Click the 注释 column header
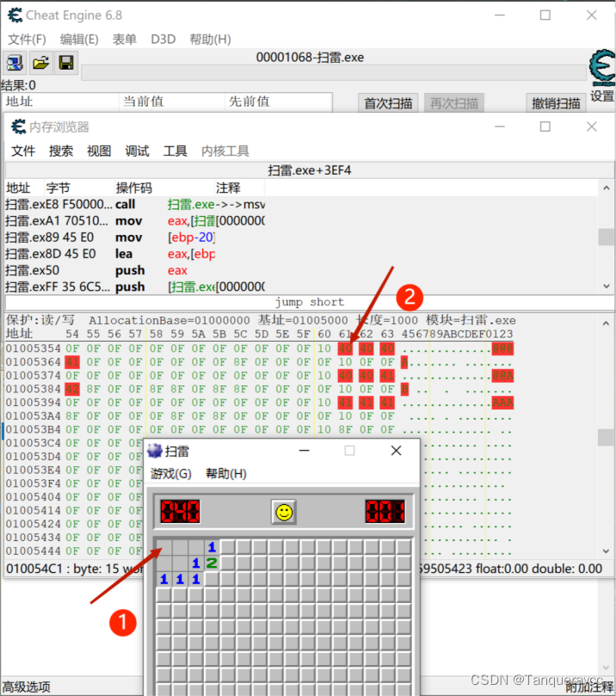Screen dimensions: 616x696 click(240, 188)
